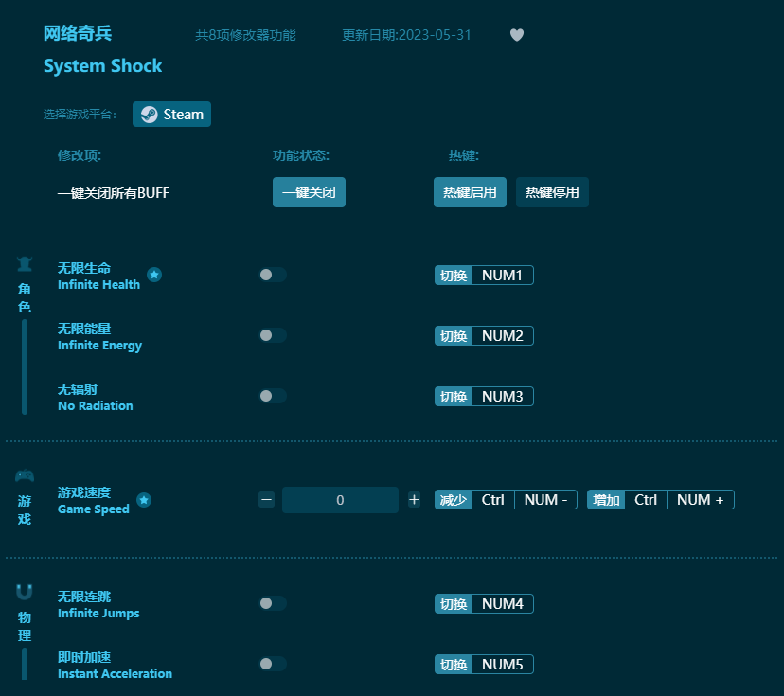Screen dimensions: 784x696
Task: Click the Steam logo icon
Action: pos(149,115)
